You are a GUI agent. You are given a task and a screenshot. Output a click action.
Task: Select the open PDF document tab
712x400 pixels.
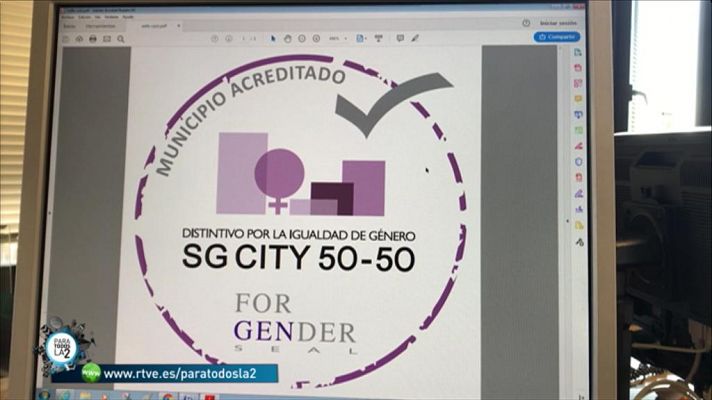point(155,26)
